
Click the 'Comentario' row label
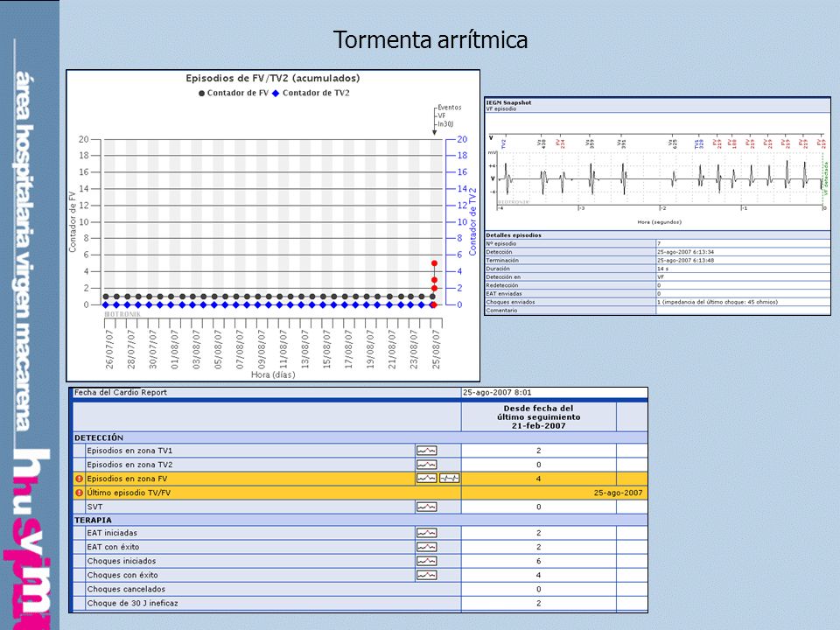501,311
